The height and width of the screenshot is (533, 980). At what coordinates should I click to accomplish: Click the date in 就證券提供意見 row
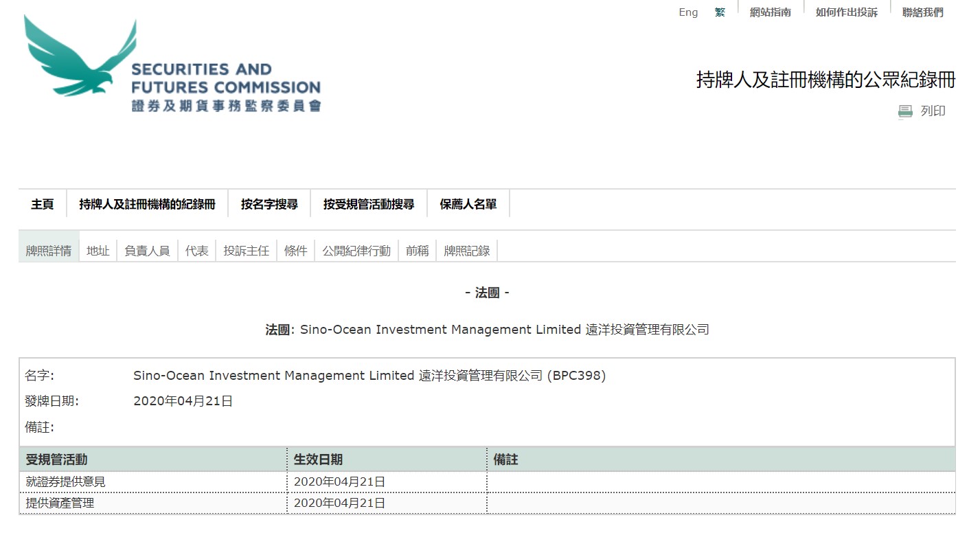339,481
